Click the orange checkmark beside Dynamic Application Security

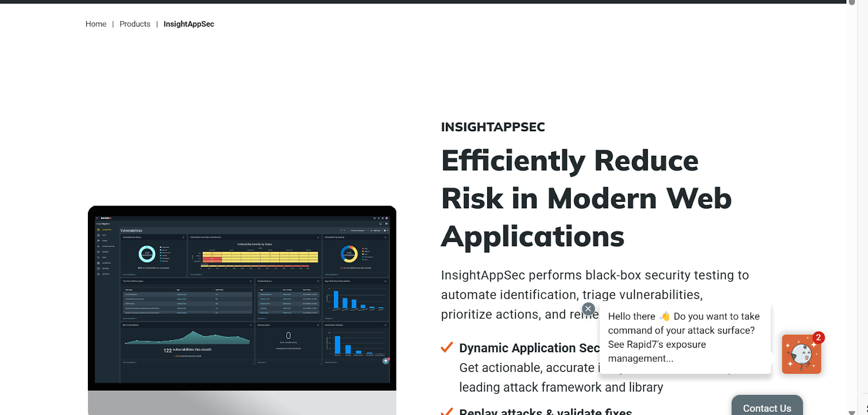click(x=447, y=347)
